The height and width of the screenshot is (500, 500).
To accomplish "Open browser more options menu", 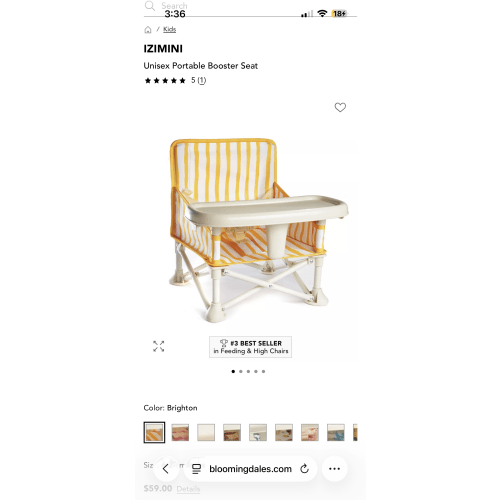I will (x=334, y=469).
